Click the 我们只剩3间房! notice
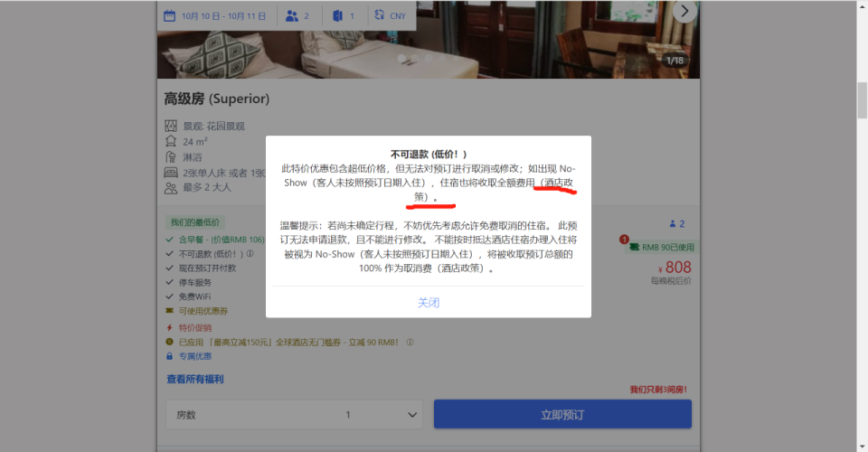 (x=658, y=390)
